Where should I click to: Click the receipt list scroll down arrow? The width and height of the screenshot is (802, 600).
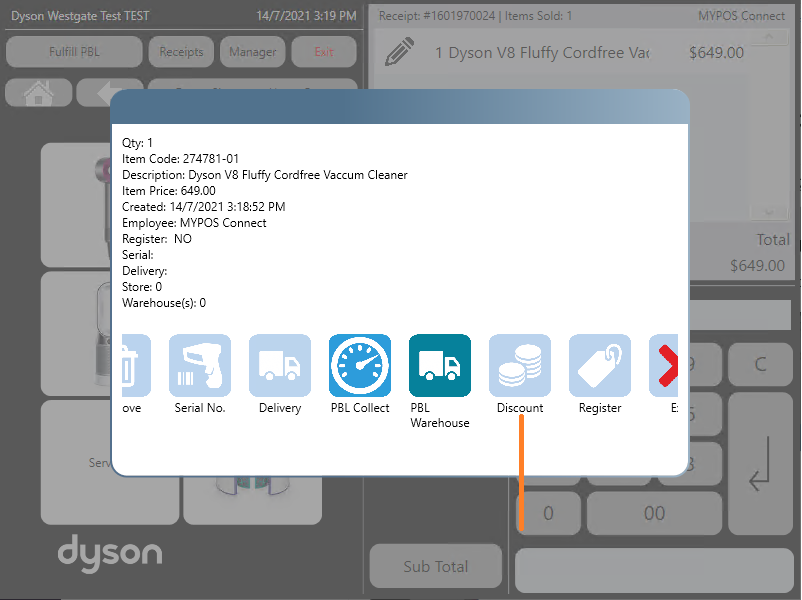(769, 211)
